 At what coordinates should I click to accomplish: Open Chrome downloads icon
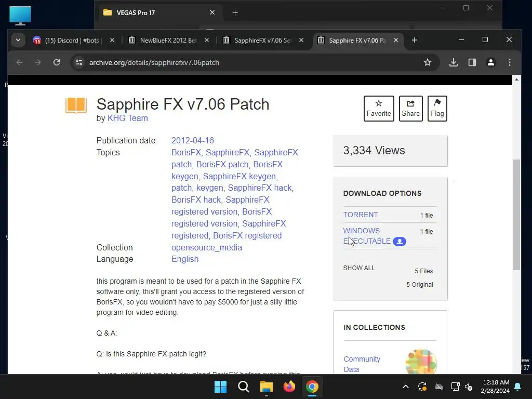point(454,62)
